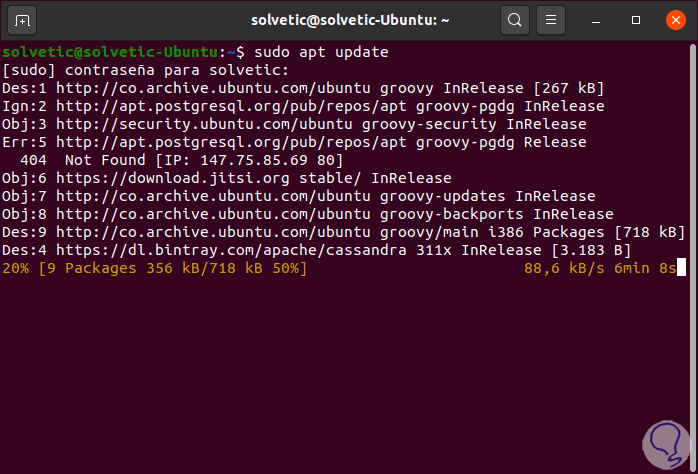Click Obj:8 groovy-backports InRelease line

(x=308, y=214)
